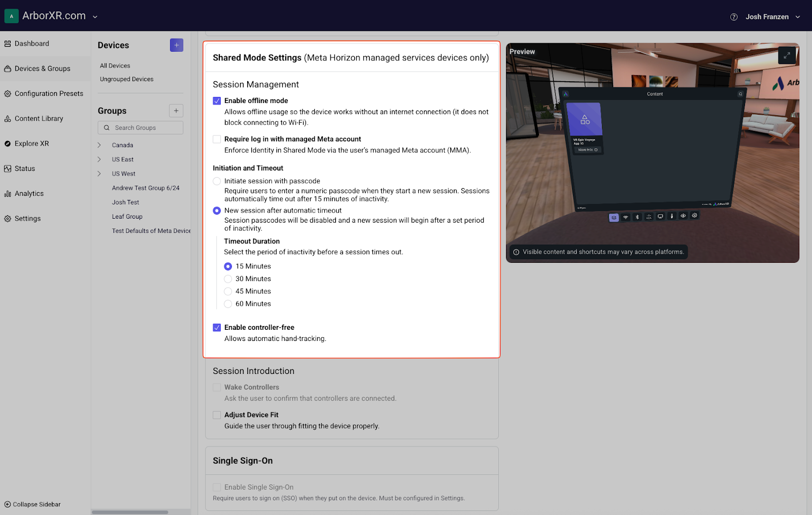Click the Analytics bar chart icon
Image resolution: width=812 pixels, height=515 pixels.
point(8,194)
